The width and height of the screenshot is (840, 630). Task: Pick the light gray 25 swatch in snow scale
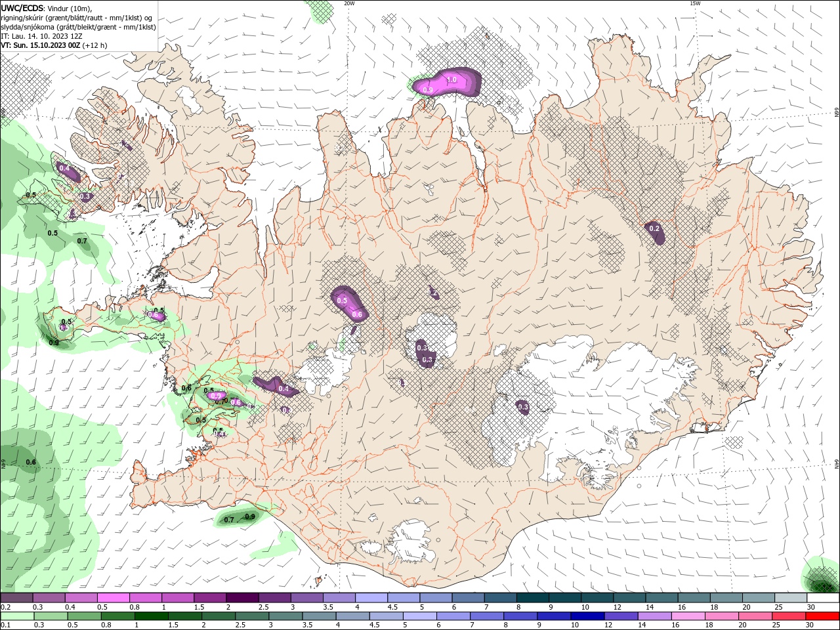tap(791, 598)
